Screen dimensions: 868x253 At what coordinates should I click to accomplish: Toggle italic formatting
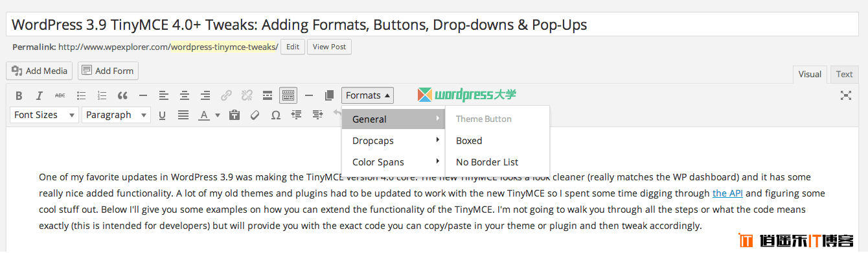tap(39, 96)
